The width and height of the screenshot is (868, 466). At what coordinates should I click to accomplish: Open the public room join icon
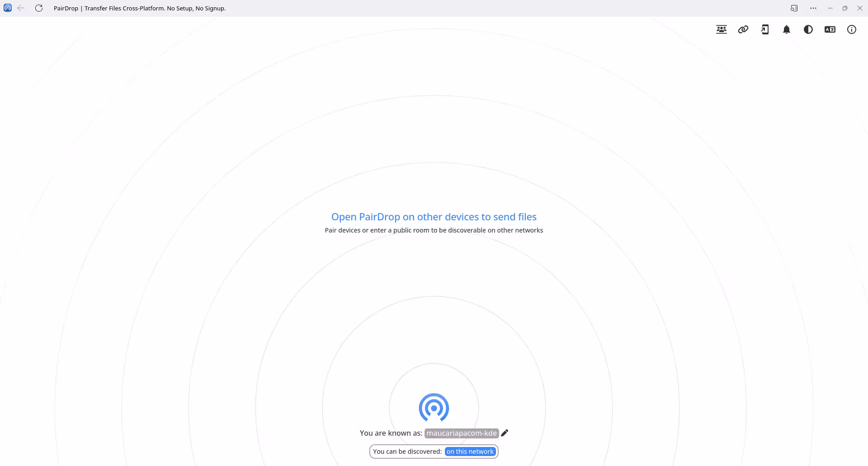coord(722,29)
